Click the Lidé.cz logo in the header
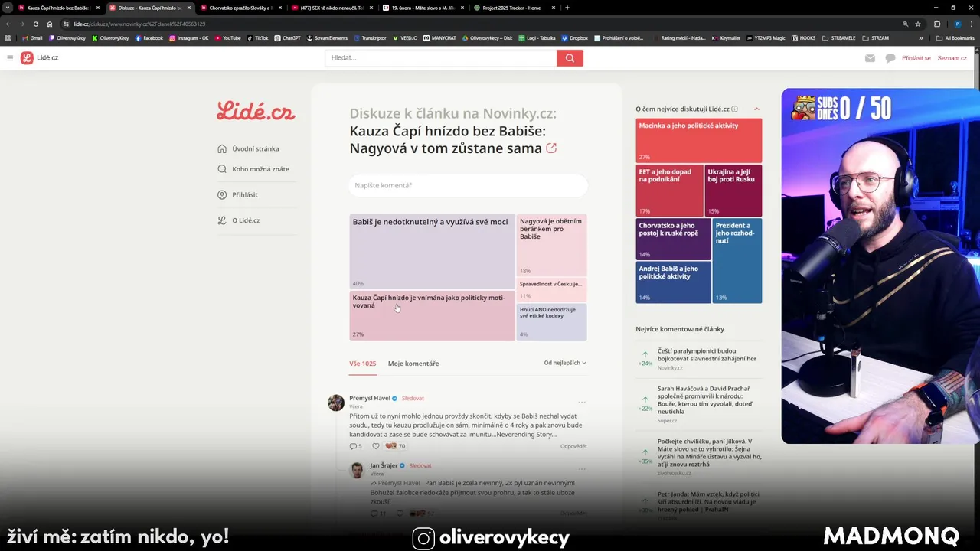This screenshot has height=551, width=980. [x=39, y=58]
